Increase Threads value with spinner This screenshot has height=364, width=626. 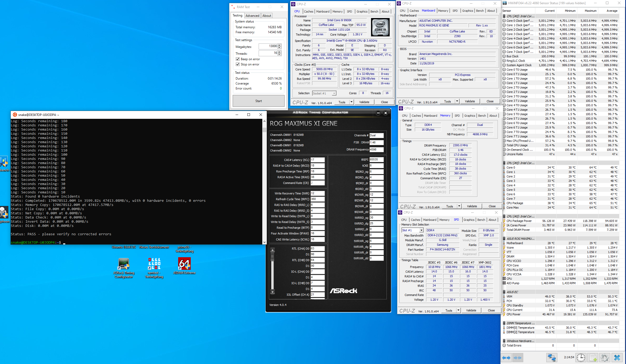279,52
